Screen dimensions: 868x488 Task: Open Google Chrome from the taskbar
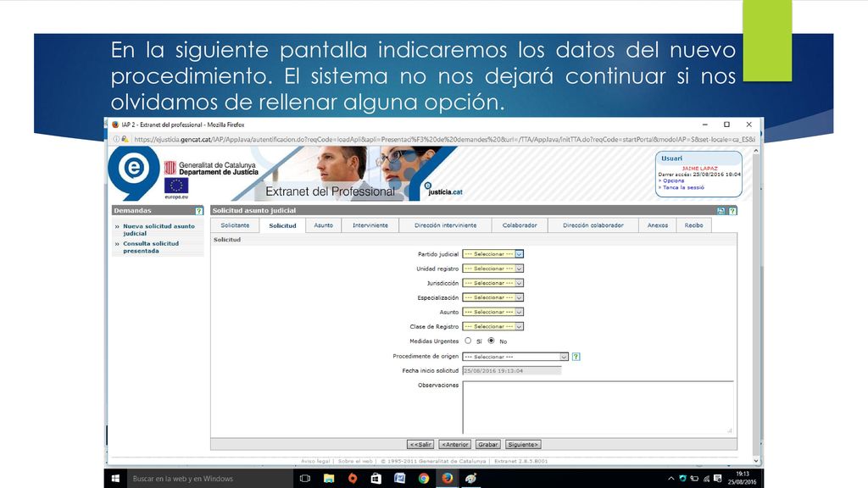[424, 479]
